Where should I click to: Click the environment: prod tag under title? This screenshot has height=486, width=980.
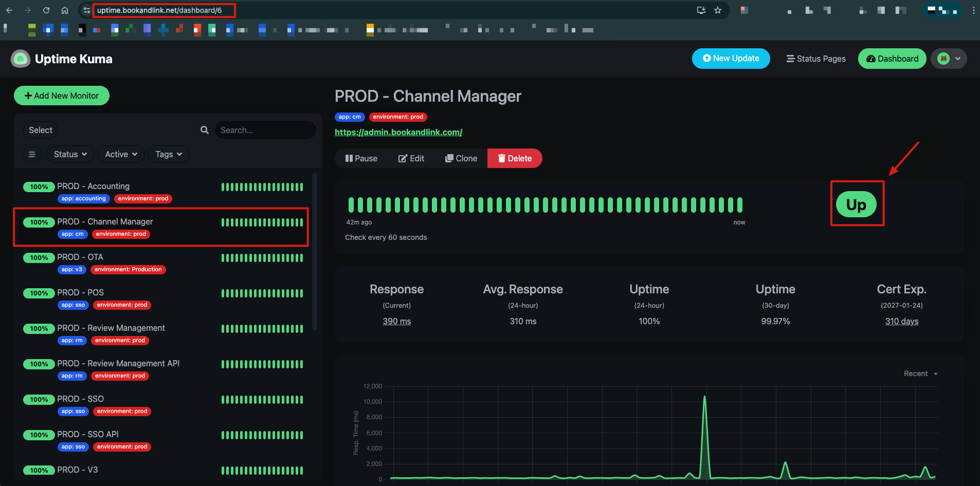click(x=398, y=117)
